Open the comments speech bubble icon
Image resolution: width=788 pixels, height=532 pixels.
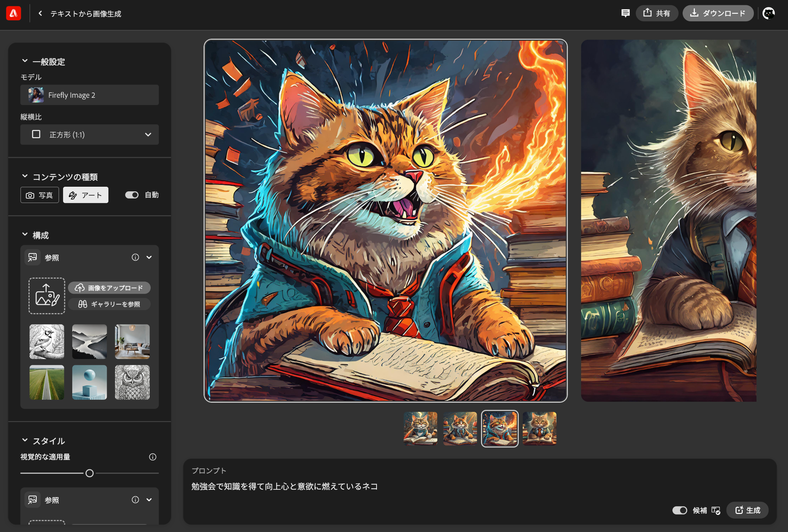coord(625,13)
